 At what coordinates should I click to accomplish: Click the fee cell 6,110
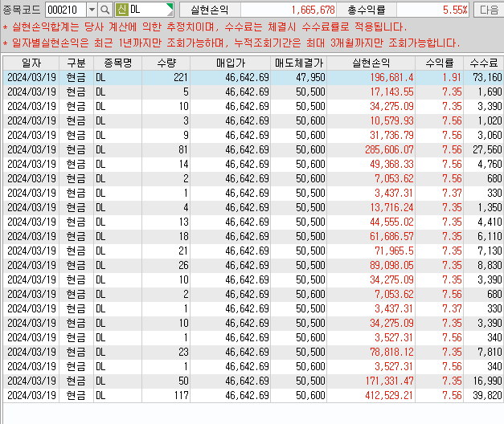tap(484, 236)
